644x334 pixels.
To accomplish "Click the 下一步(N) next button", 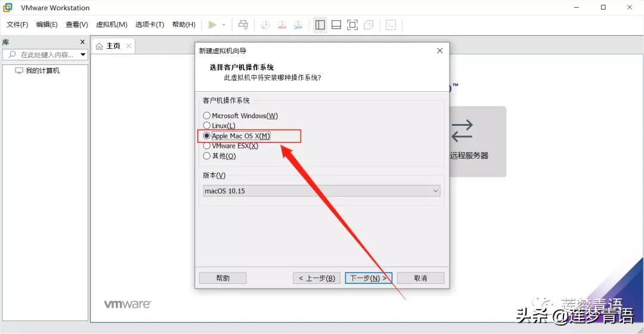I will 369,278.
